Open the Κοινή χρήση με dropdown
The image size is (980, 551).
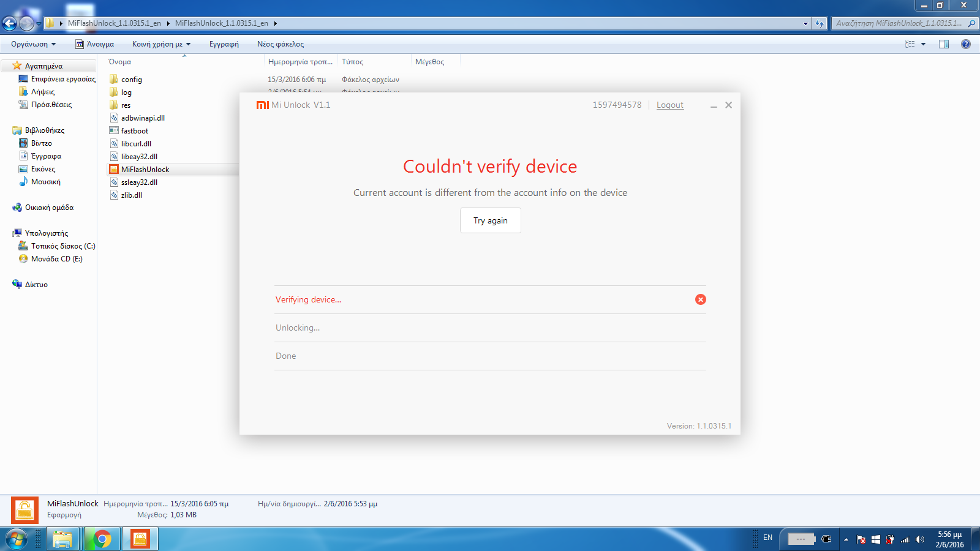(x=161, y=44)
